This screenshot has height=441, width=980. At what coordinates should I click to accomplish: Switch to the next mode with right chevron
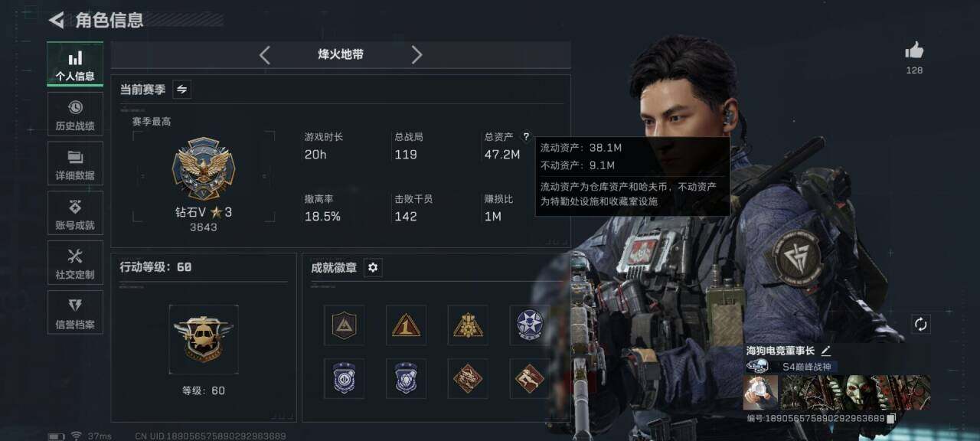(416, 55)
